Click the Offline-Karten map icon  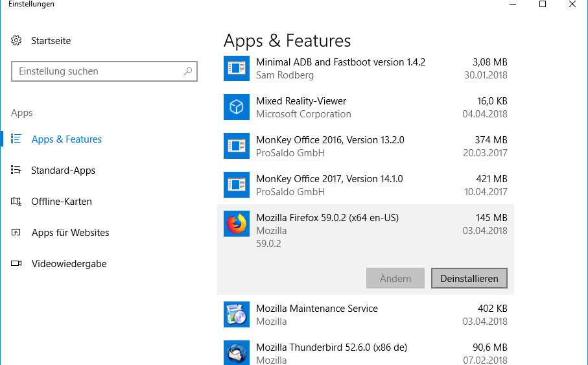[16, 202]
